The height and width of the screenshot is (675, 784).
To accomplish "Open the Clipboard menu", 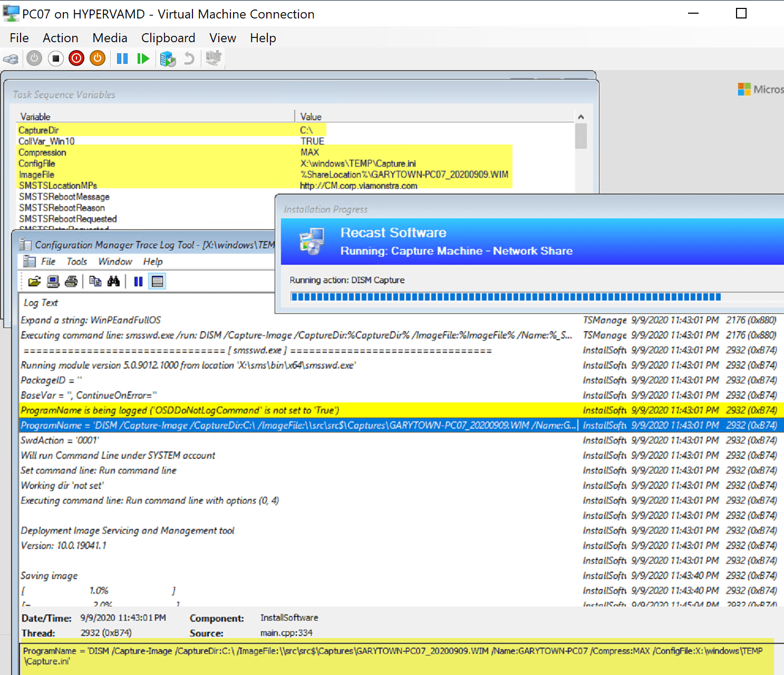I will click(168, 37).
